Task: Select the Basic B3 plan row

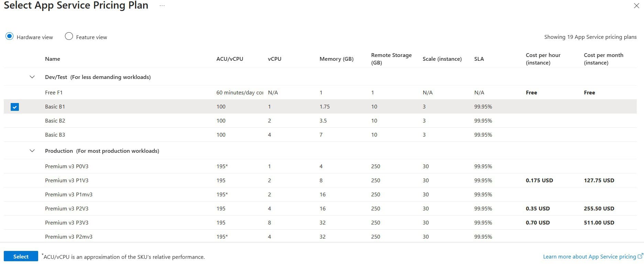Action: coord(55,135)
